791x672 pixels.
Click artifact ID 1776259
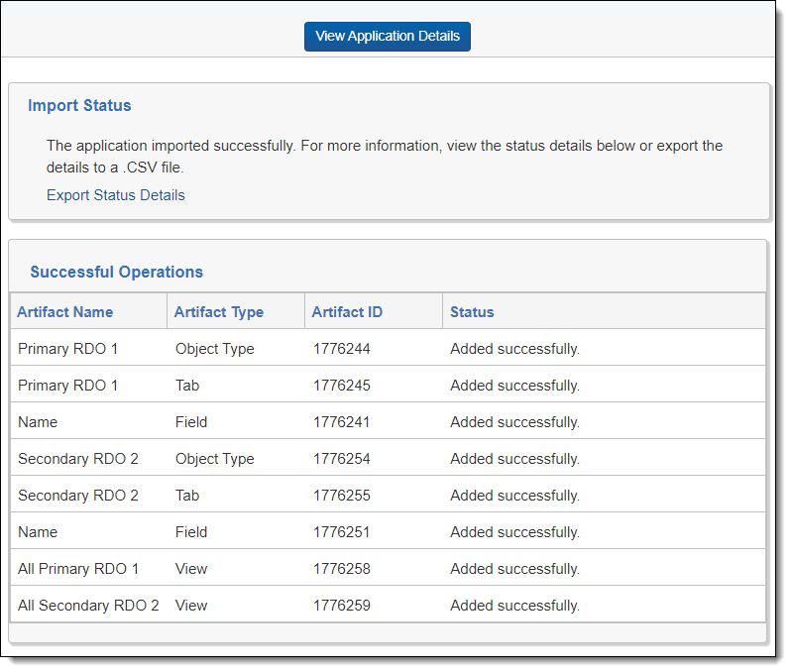click(342, 605)
